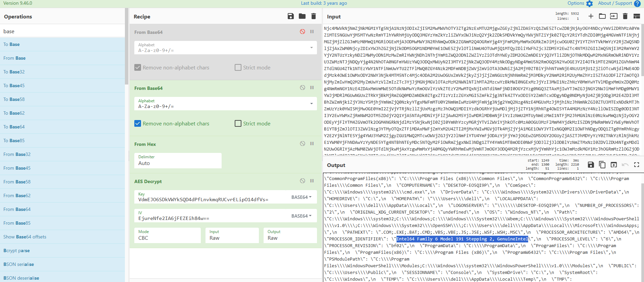Change the AES IV format dropdown
Image resolution: width=644 pixels, height=282 pixels.
click(x=301, y=216)
